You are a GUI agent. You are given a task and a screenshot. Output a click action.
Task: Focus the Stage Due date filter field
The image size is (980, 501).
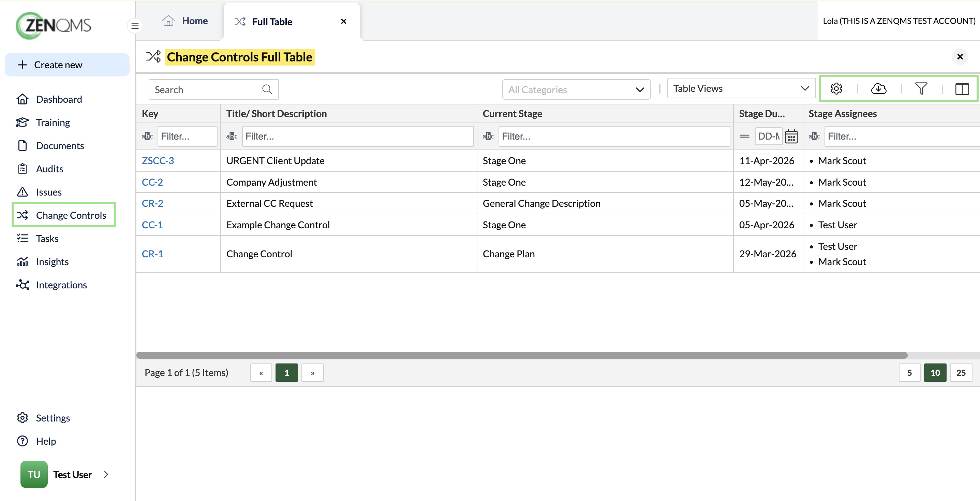[x=769, y=136]
